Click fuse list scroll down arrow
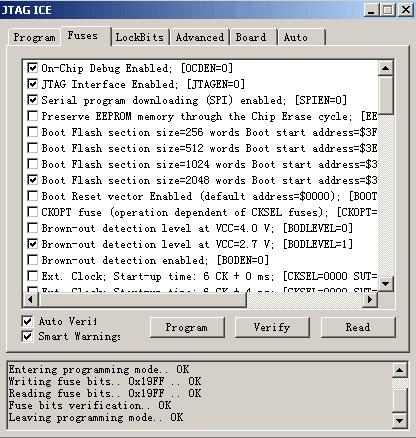 coord(386,284)
